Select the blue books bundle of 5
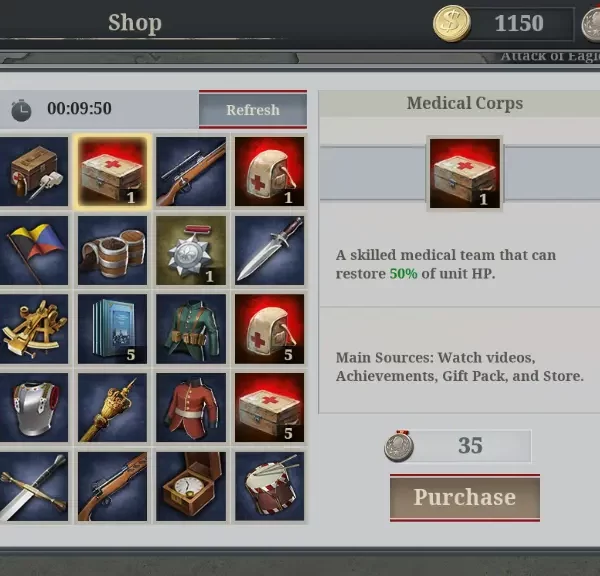 click(x=112, y=329)
